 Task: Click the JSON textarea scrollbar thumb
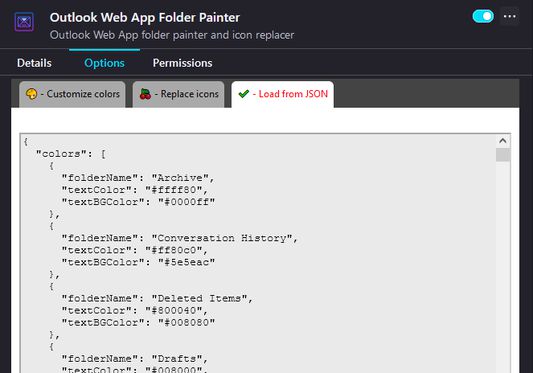[x=503, y=155]
